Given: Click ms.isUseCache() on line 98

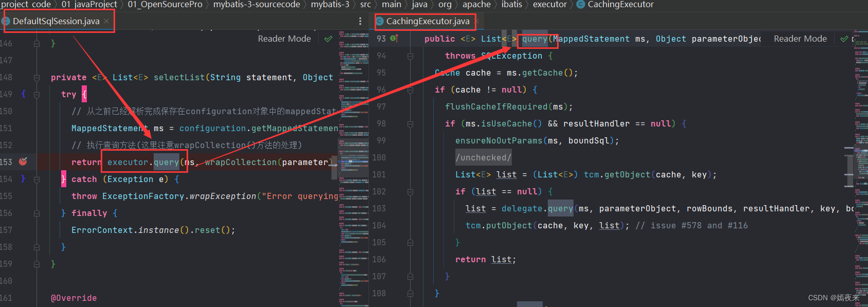Looking at the screenshot, I should tap(504, 123).
